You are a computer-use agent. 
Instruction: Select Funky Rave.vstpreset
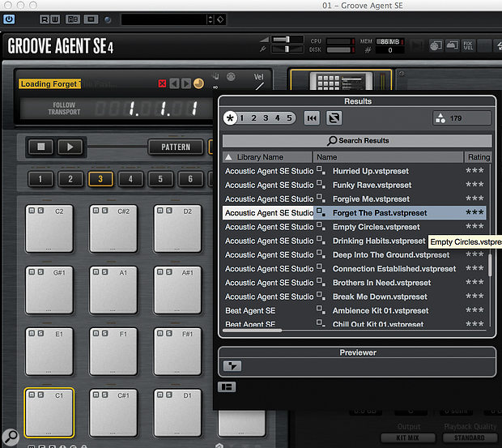(372, 185)
